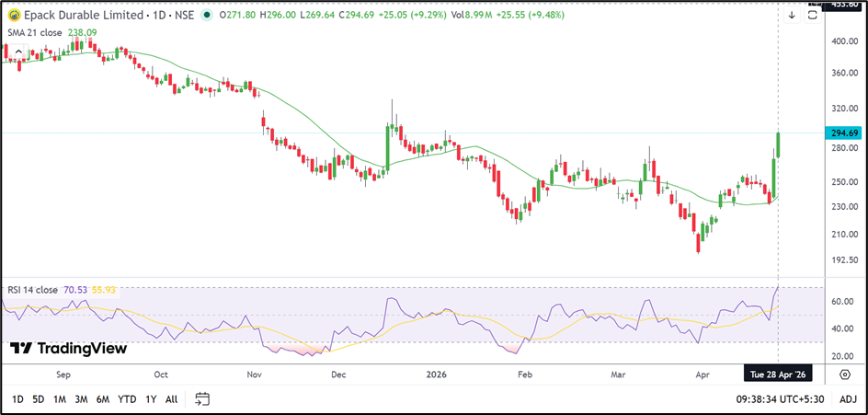This screenshot has height=415, width=868.
Task: Open the RSI 14 close indicator legend
Action: click(x=34, y=290)
